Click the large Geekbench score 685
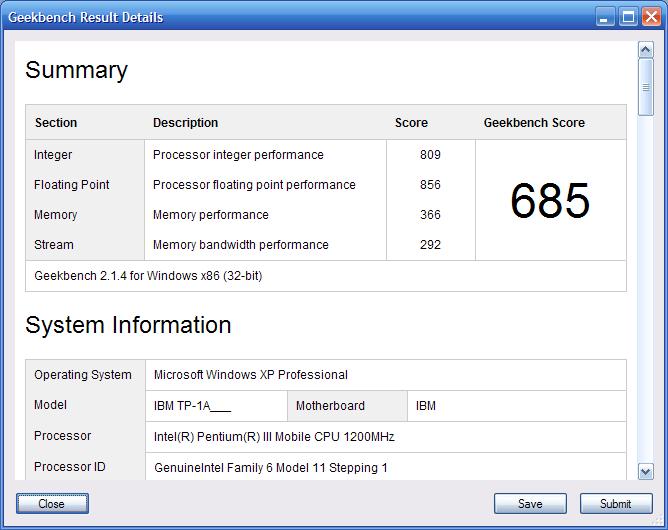This screenshot has height=530, width=668. pyautogui.click(x=550, y=201)
